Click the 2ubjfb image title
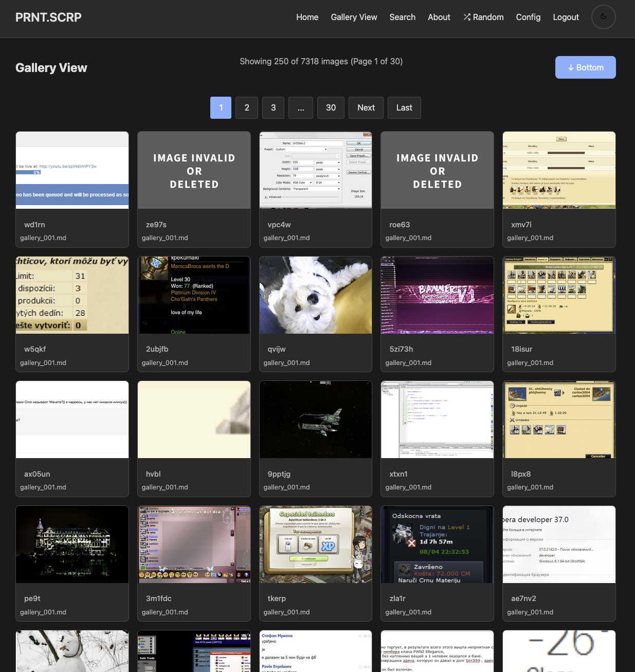The width and height of the screenshot is (635, 672). coord(157,349)
